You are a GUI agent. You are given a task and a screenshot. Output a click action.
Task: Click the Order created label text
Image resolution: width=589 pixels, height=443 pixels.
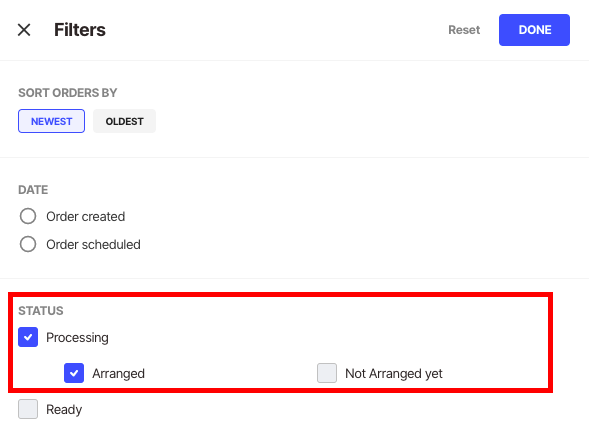pyautogui.click(x=86, y=217)
